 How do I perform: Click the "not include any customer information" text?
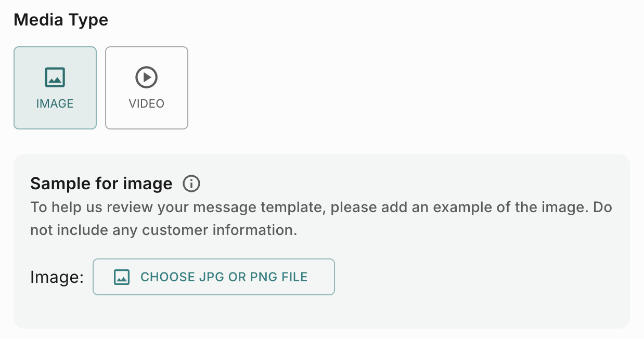coord(163,230)
